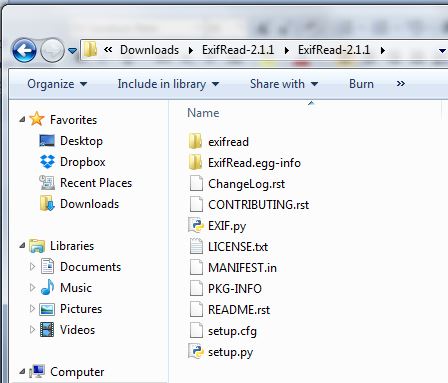The image size is (448, 383).
Task: Select the setup.cfg file icon
Action: pyautogui.click(x=196, y=330)
